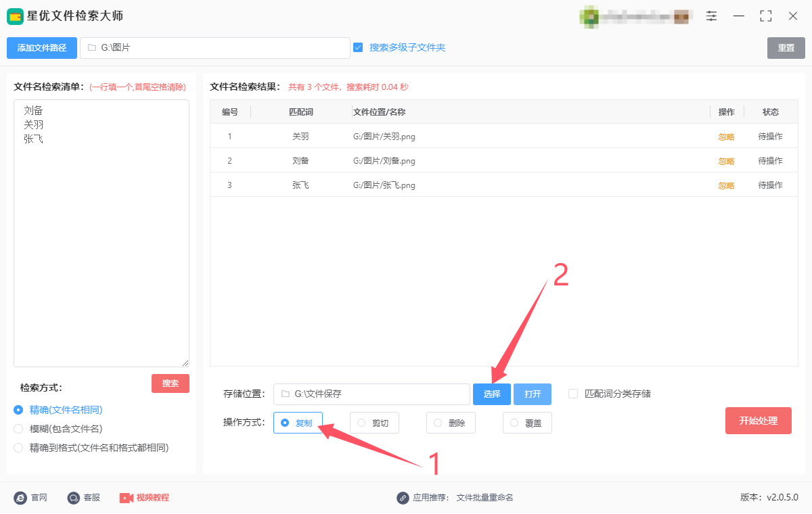
Task: Click 待操作 status in row 2
Action: point(771,161)
